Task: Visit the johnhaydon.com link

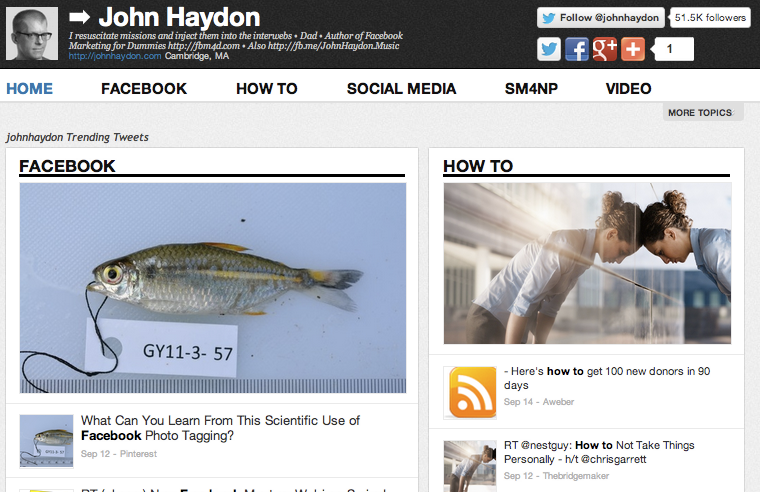Action: (x=115, y=56)
